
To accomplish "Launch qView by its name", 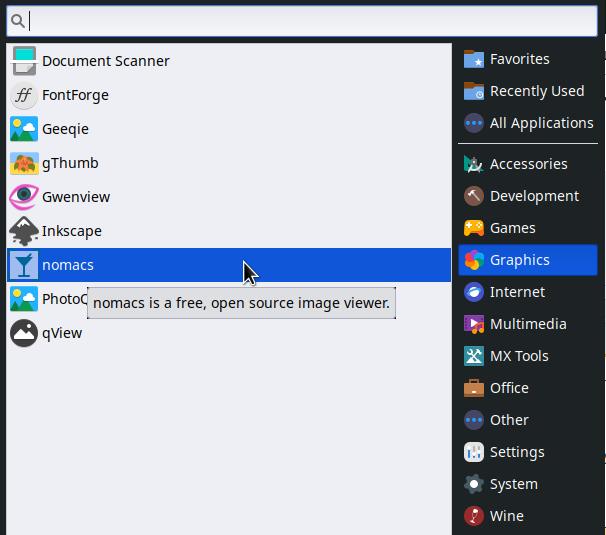I will click(x=62, y=333).
